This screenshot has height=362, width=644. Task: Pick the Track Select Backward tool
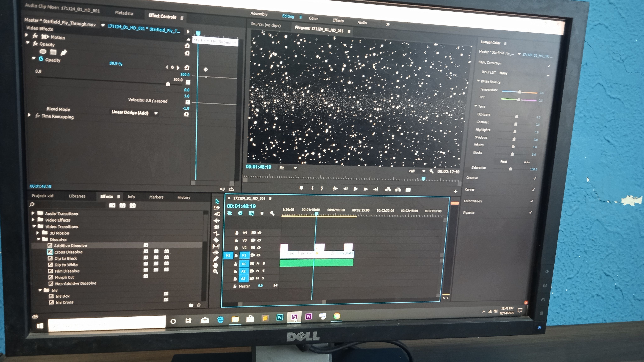click(x=217, y=214)
